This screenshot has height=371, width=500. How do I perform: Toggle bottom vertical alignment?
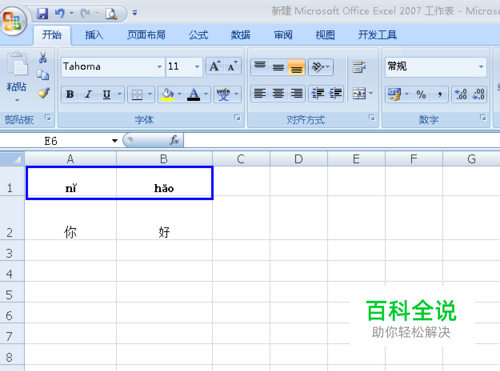tap(296, 67)
